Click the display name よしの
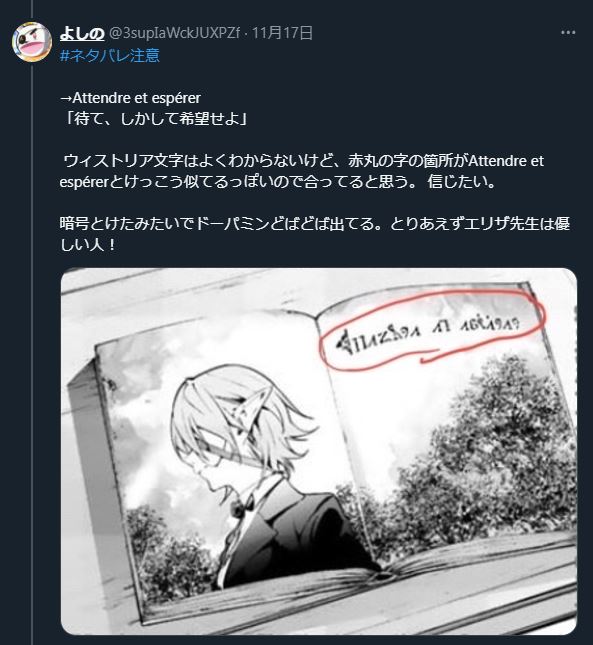Image resolution: width=593 pixels, height=645 pixels. coord(82,33)
